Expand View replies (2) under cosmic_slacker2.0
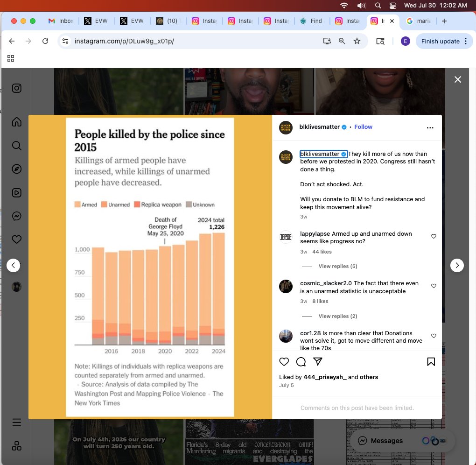 337,316
